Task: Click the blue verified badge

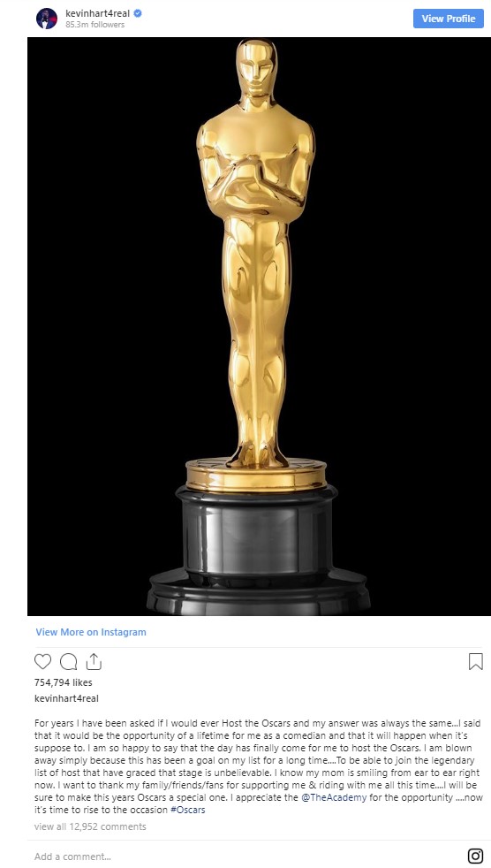Action: (138, 13)
